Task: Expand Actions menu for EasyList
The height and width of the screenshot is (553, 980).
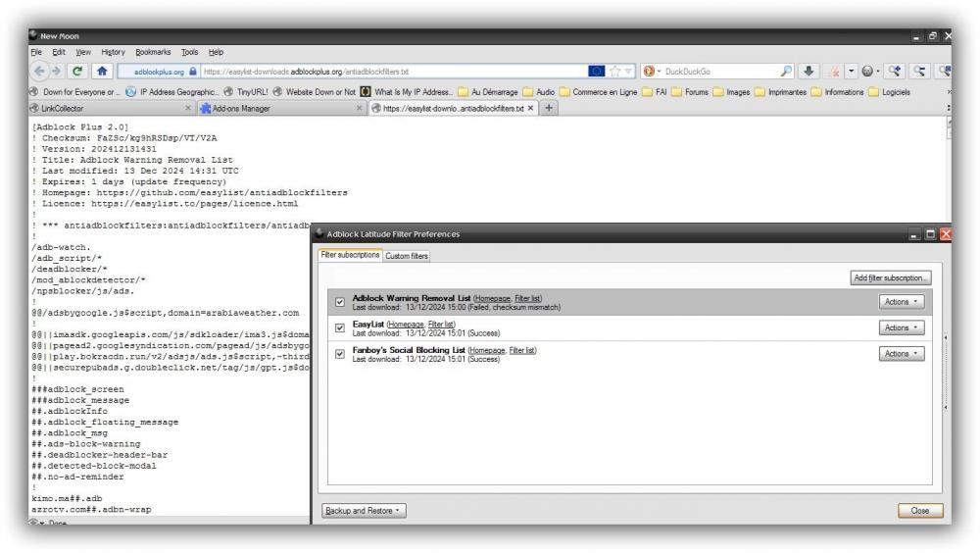Action: pos(901,327)
